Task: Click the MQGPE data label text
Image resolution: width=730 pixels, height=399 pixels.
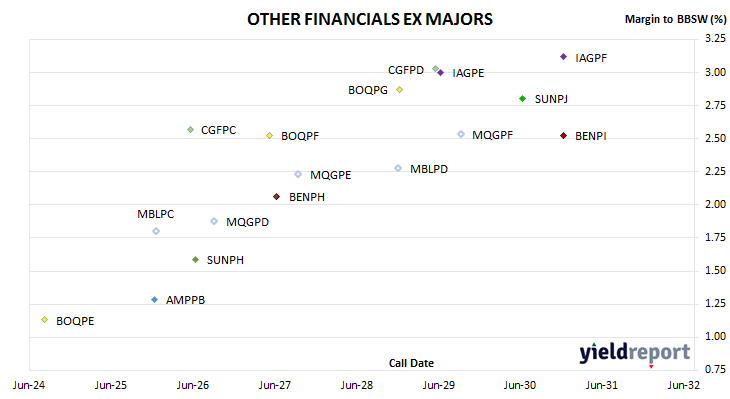Action: pos(331,175)
